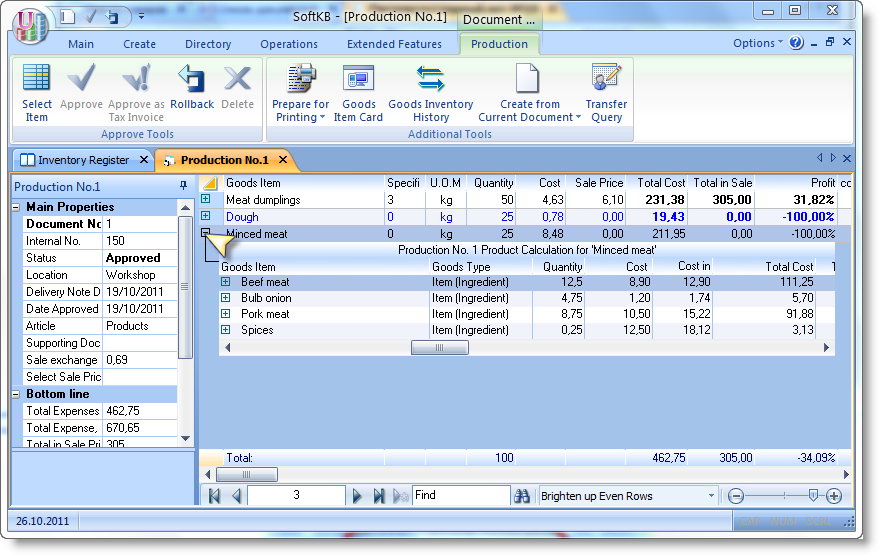
Task: Pin the Production No.1 properties panel
Action: [183, 186]
